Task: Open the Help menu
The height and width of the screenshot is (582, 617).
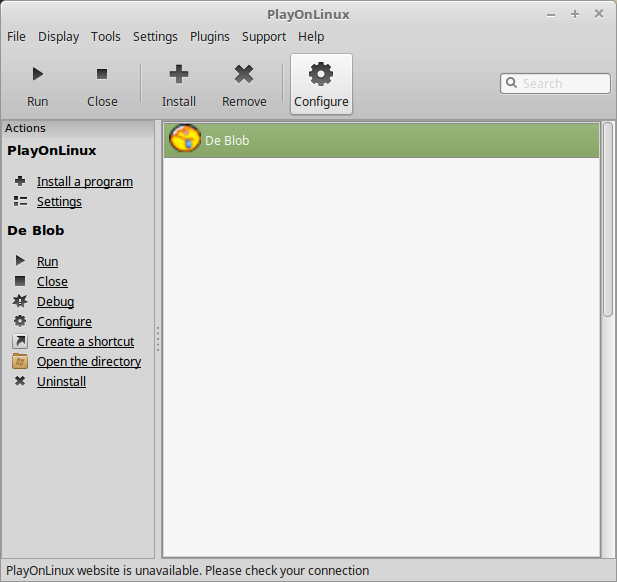Action: pos(311,37)
